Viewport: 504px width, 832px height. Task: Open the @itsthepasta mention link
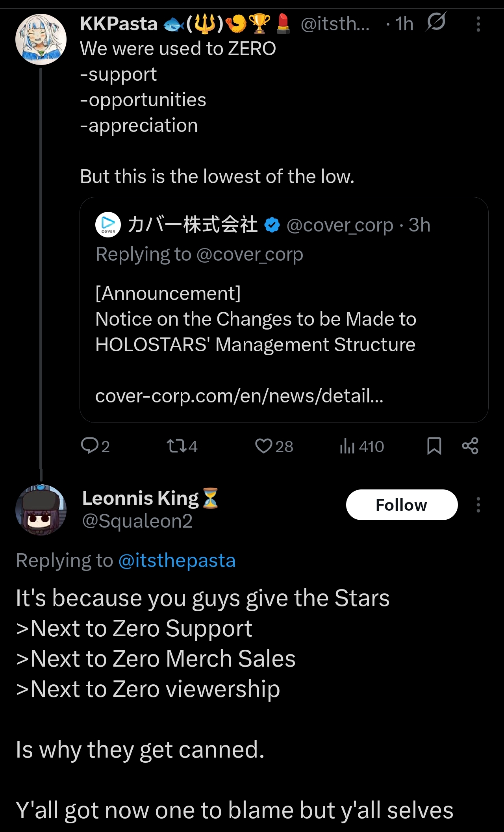pyautogui.click(x=177, y=560)
